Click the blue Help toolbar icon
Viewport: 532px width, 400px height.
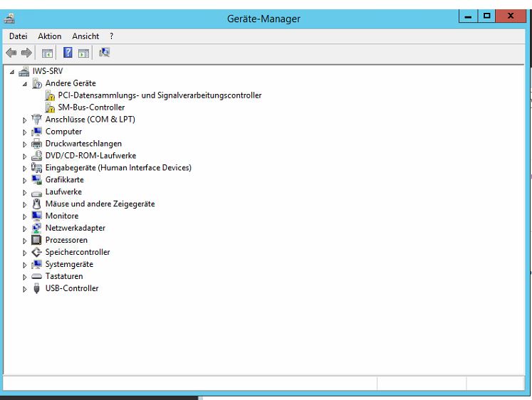tap(68, 53)
